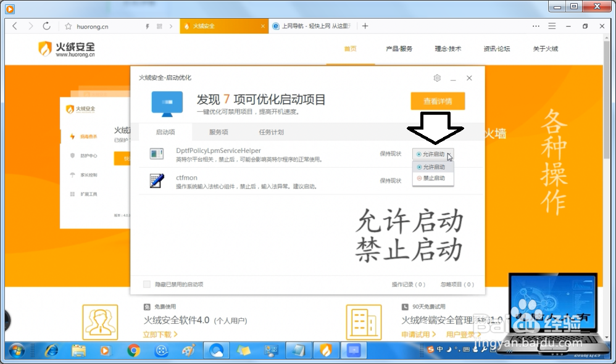
Task: Tick the 隐藏已禁用的启动项 checkbox
Action: 146,284
